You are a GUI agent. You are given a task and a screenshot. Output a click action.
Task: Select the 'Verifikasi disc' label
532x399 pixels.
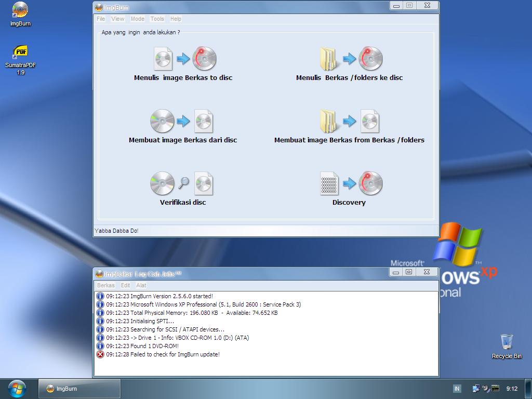(183, 203)
